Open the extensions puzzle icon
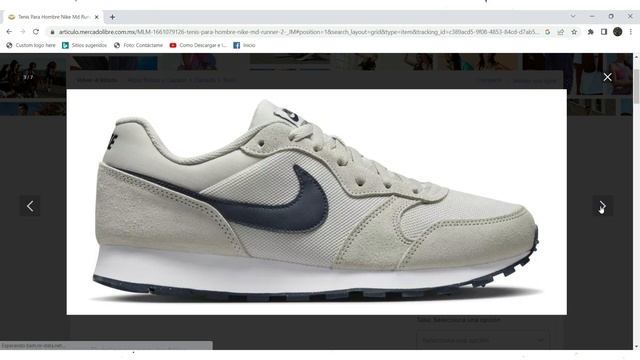Viewport: 640px width, 360px height. pyautogui.click(x=591, y=32)
